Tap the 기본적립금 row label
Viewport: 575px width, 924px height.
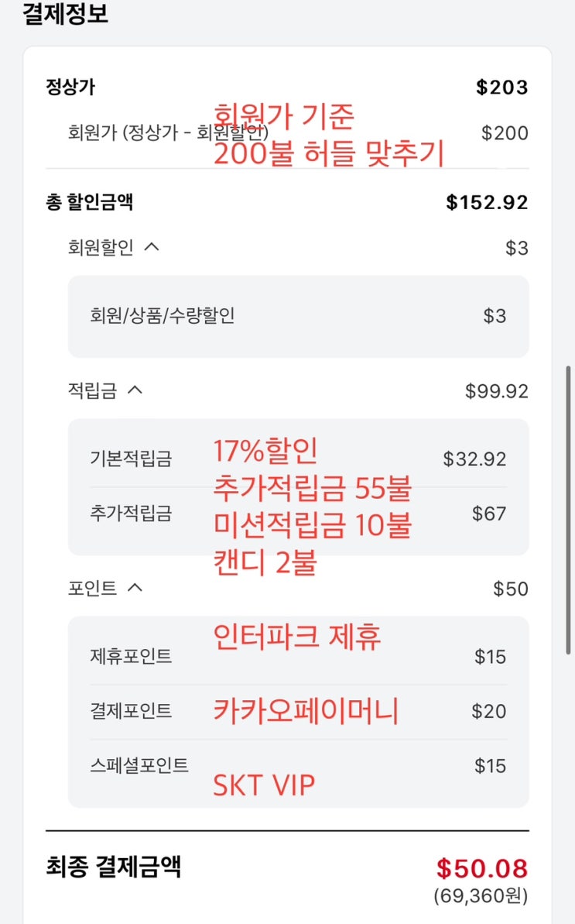(x=131, y=459)
